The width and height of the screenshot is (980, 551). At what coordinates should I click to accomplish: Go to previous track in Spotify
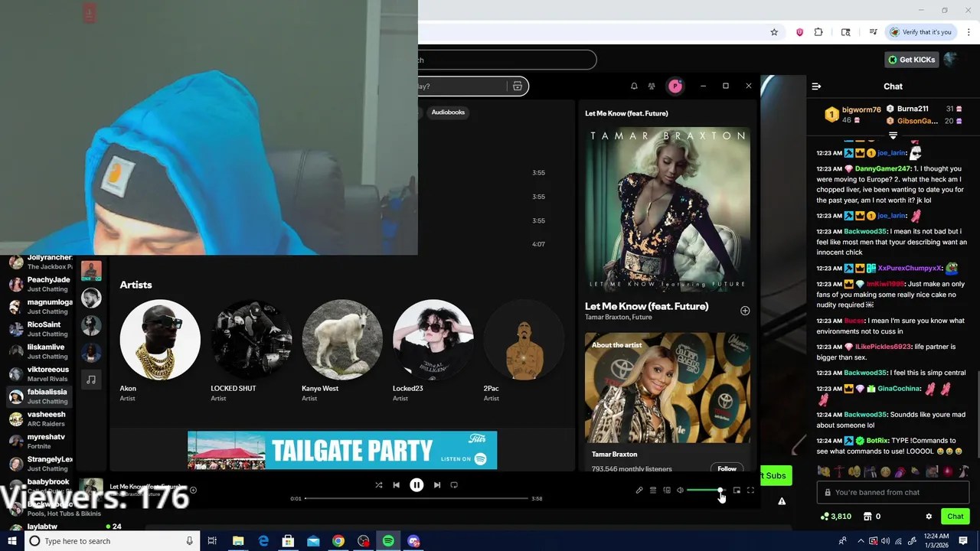point(396,485)
